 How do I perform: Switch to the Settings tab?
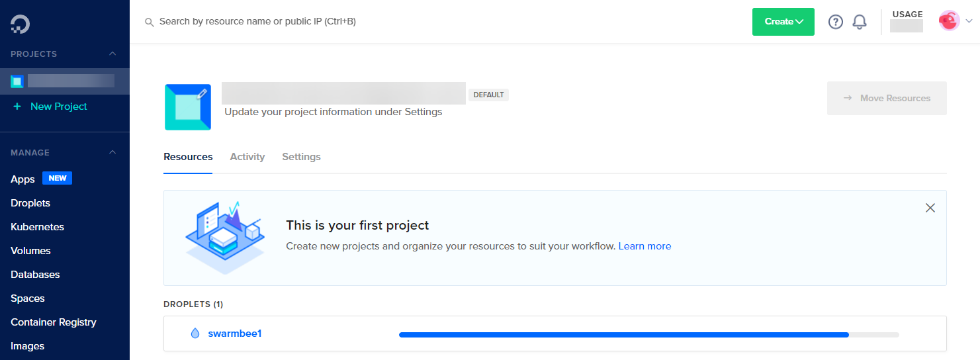click(301, 157)
